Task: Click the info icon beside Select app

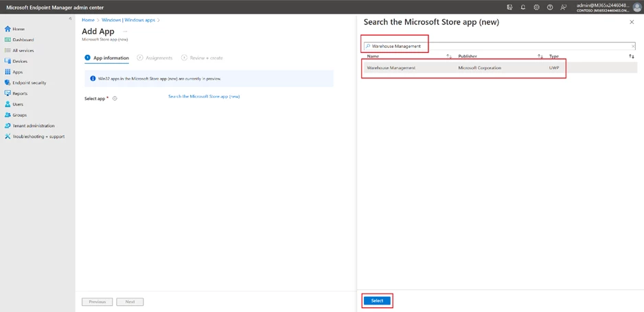Action: point(115,99)
